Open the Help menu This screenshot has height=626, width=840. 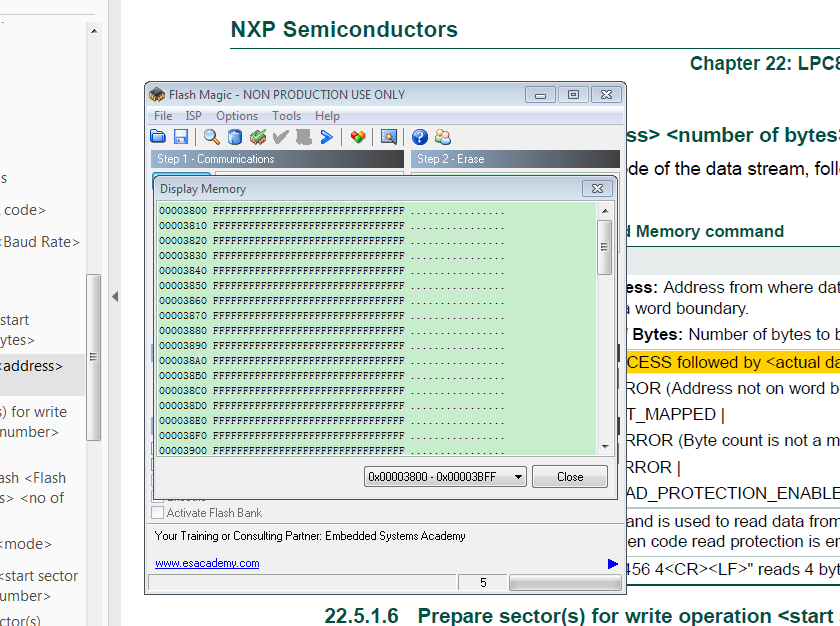pos(327,116)
